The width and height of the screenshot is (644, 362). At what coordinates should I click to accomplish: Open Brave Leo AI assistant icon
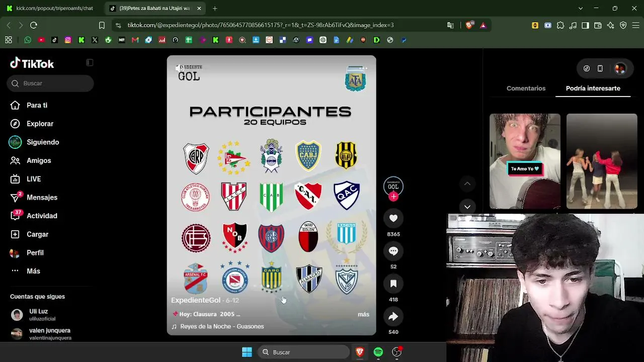click(610, 25)
